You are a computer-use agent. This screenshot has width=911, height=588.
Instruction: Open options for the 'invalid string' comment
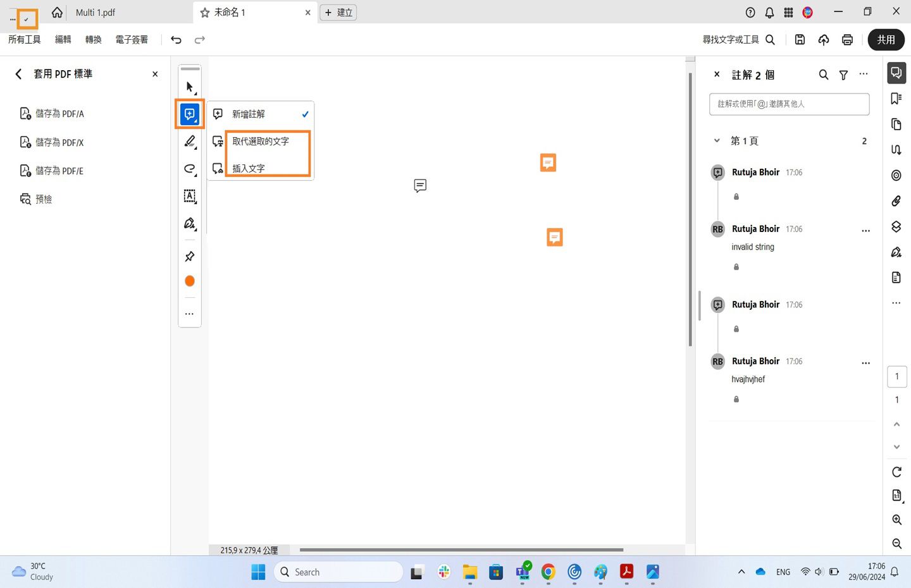(x=866, y=231)
